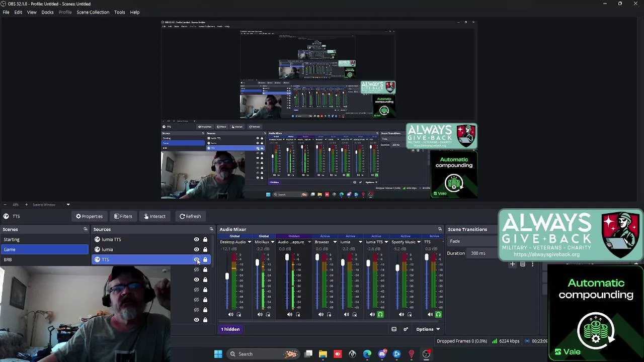Open Task View from the taskbar
The width and height of the screenshot is (644, 362).
click(308, 354)
